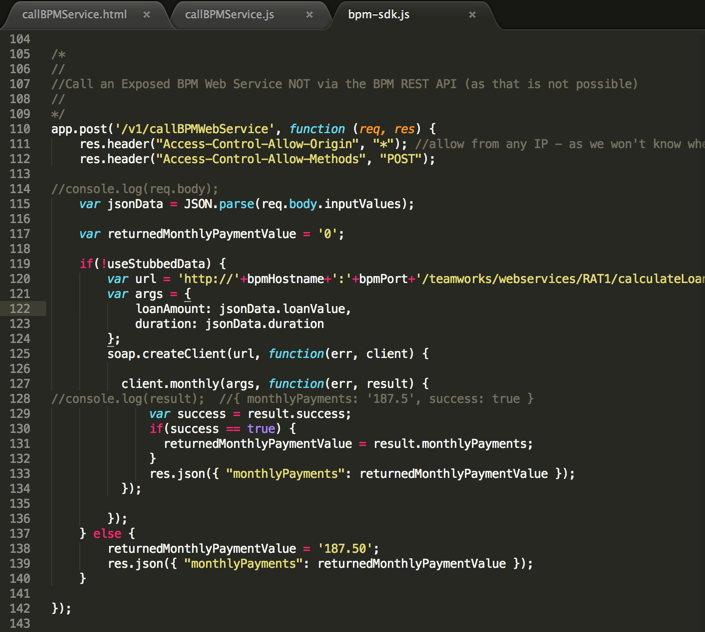Viewport: 705px width, 632px height.
Task: Close the bpm-sdk.js tab
Action: point(472,15)
